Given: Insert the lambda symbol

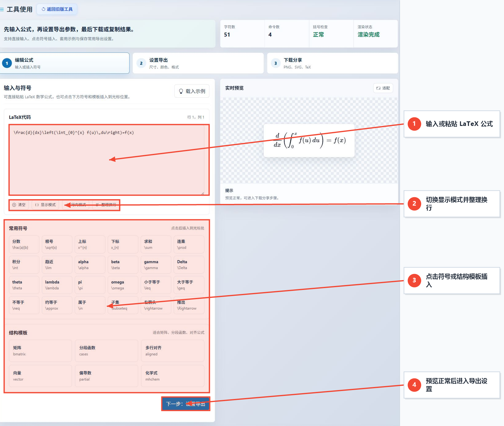Looking at the screenshot, I should tap(57, 285).
